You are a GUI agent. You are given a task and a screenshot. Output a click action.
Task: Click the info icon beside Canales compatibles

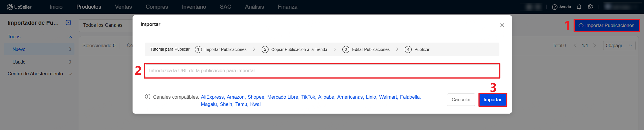coord(147,97)
